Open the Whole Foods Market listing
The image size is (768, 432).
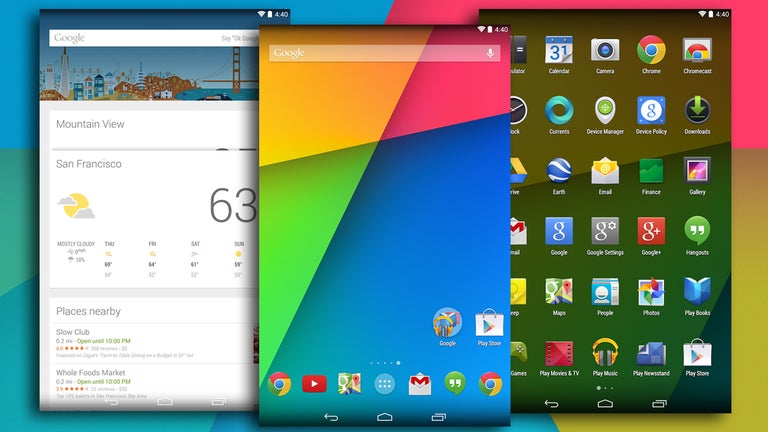[x=154, y=384]
